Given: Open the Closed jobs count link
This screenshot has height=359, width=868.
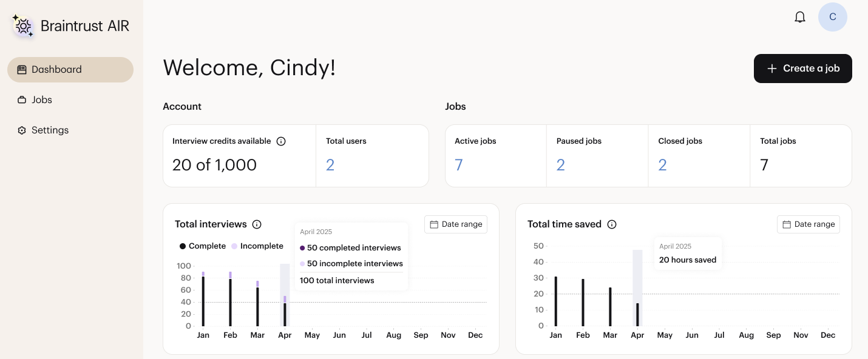Looking at the screenshot, I should pos(662,165).
